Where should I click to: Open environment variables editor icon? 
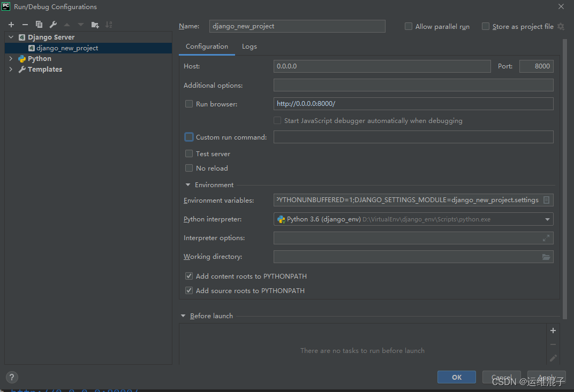pyautogui.click(x=546, y=200)
